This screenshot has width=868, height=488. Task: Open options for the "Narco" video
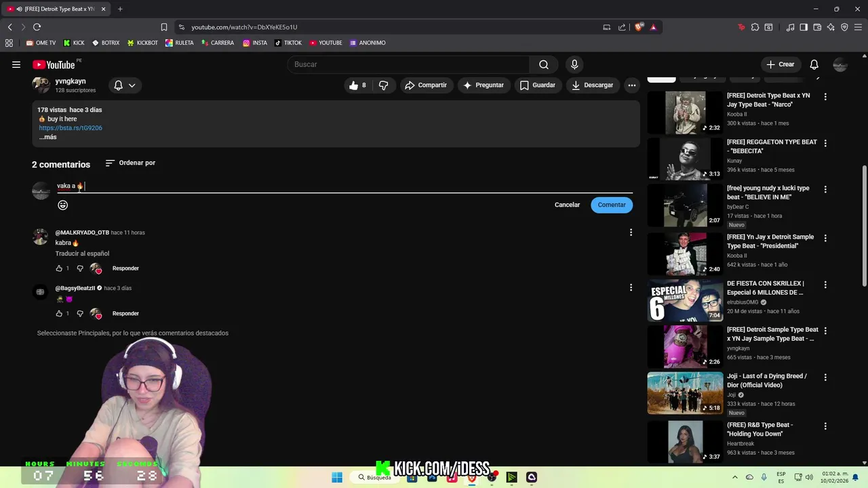825,97
